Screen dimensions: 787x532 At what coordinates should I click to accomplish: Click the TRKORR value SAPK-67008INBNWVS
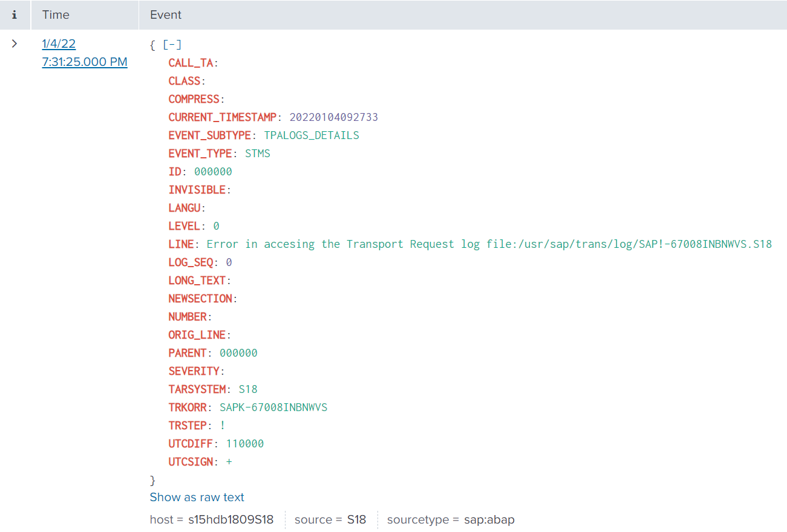[x=273, y=407]
